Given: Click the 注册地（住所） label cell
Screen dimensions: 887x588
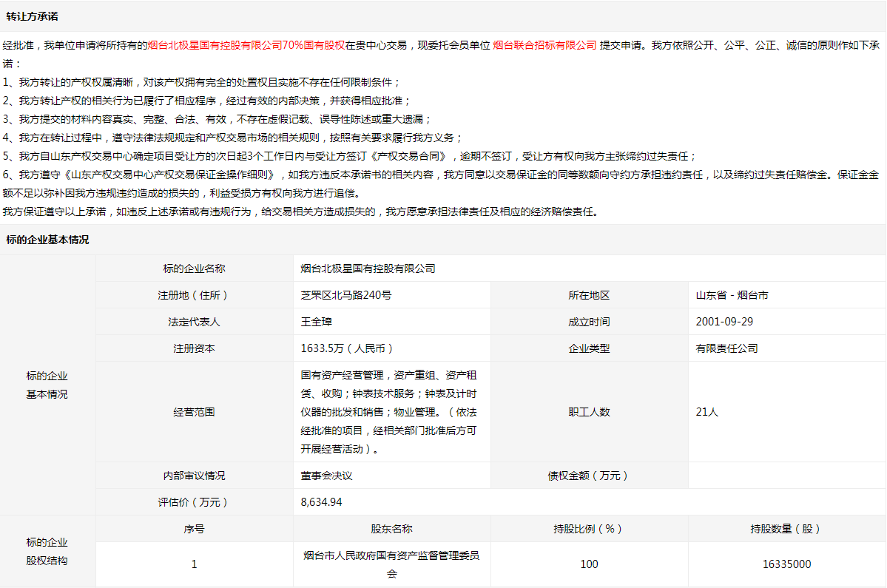Looking at the screenshot, I should coord(194,295).
